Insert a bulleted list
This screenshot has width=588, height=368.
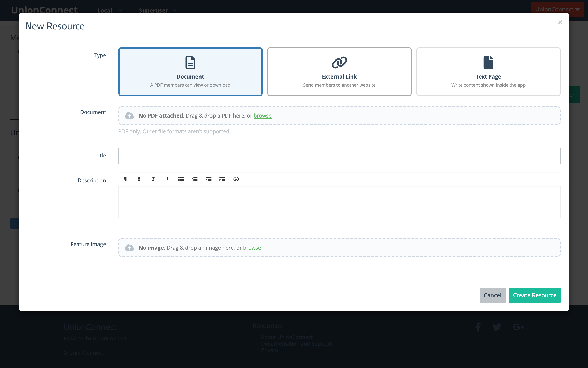tap(180, 179)
